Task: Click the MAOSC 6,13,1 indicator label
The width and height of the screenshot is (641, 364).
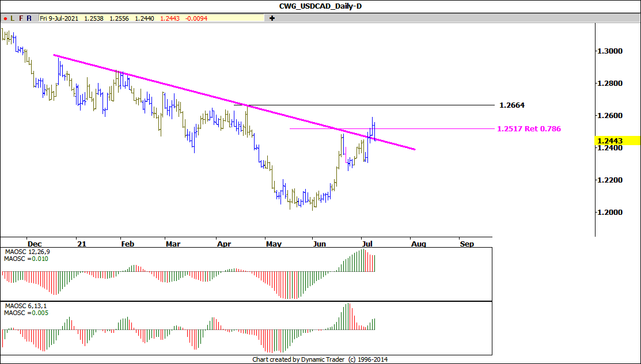Action: [x=26, y=306]
